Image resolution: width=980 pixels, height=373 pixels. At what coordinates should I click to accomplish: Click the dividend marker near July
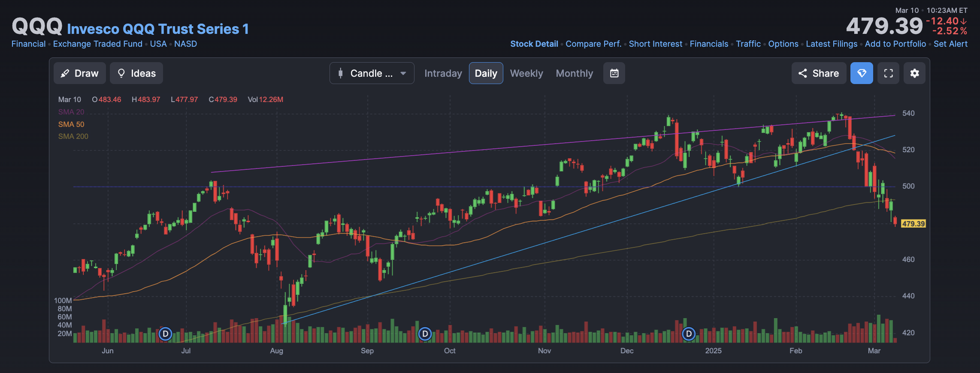[165, 334]
